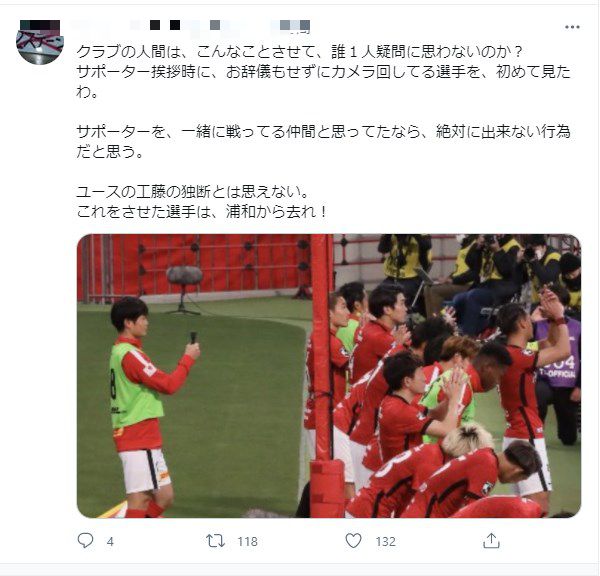Click the retweet count 118
Screen dimensions: 600x576
pyautogui.click(x=247, y=542)
